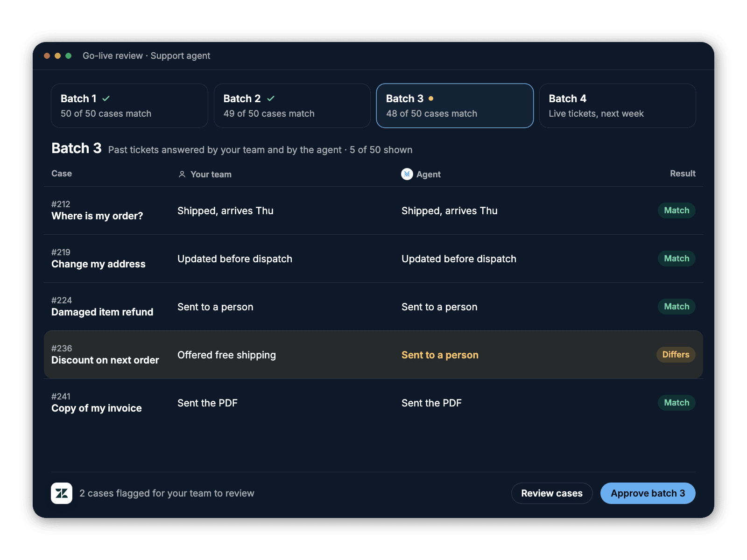Click the yellow window minimize dot
Image resolution: width=747 pixels, height=560 pixels.
(58, 56)
